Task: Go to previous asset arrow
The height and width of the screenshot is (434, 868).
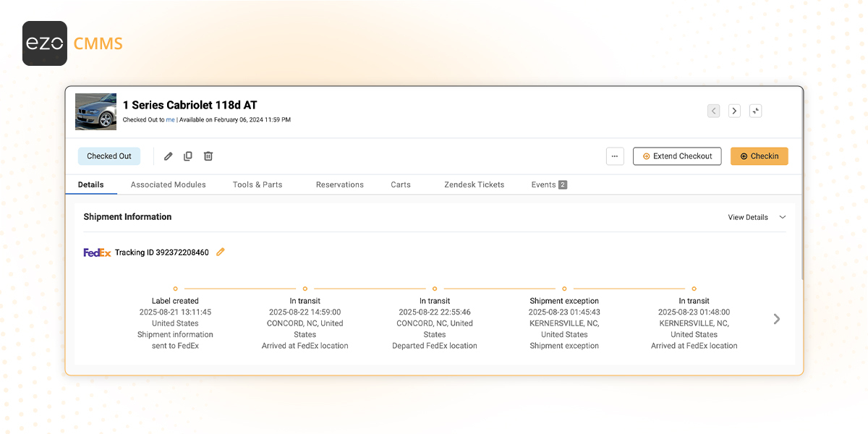Action: 714,111
